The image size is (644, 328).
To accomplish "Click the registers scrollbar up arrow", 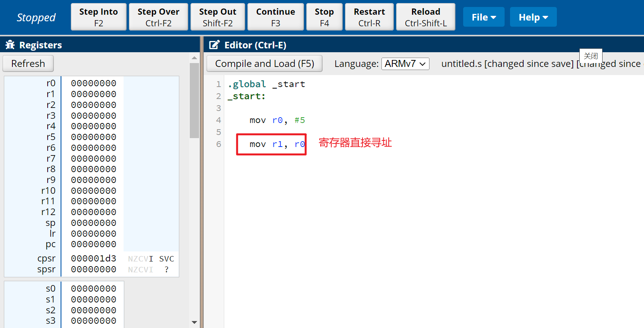I will (x=194, y=58).
